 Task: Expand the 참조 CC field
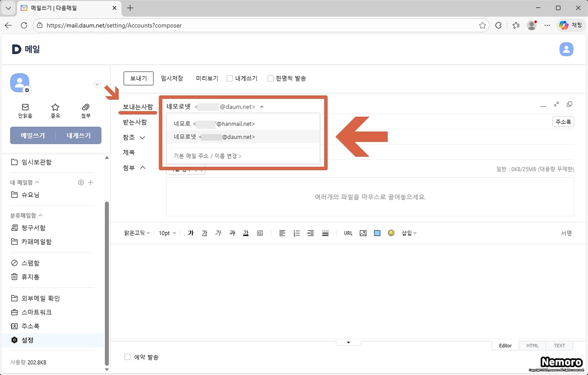pyautogui.click(x=142, y=137)
